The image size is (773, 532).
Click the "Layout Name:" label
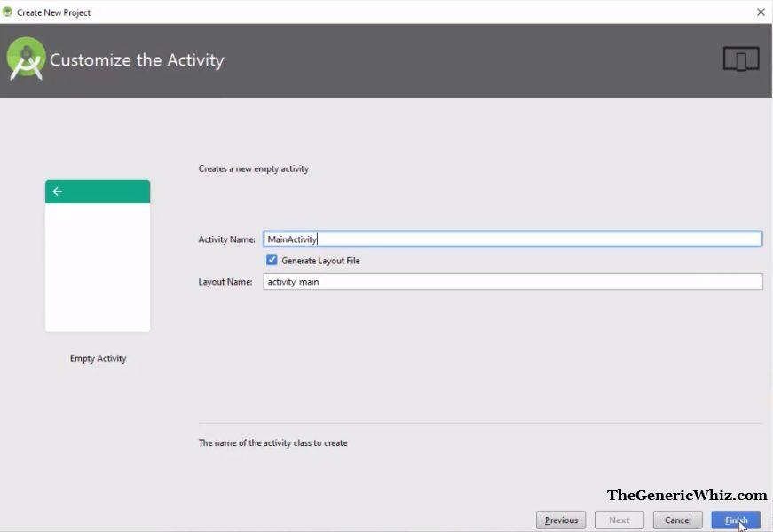click(225, 282)
